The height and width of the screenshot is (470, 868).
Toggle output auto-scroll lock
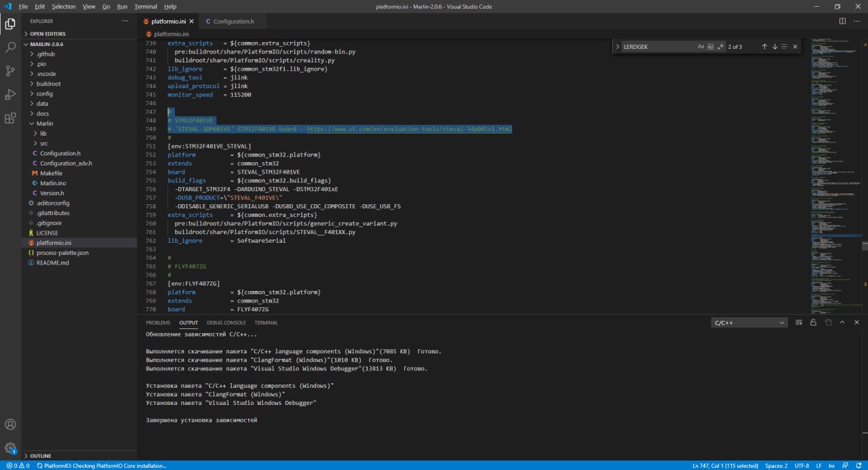point(813,323)
